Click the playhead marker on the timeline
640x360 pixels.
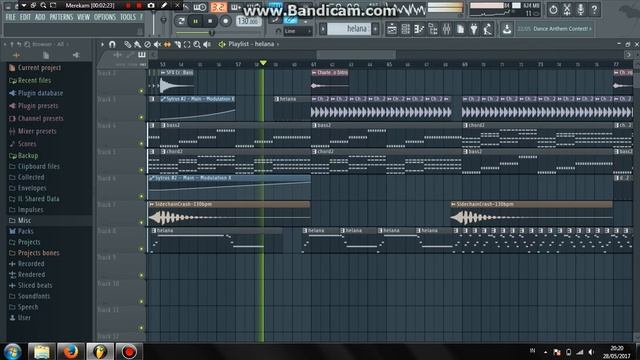pyautogui.click(x=263, y=63)
